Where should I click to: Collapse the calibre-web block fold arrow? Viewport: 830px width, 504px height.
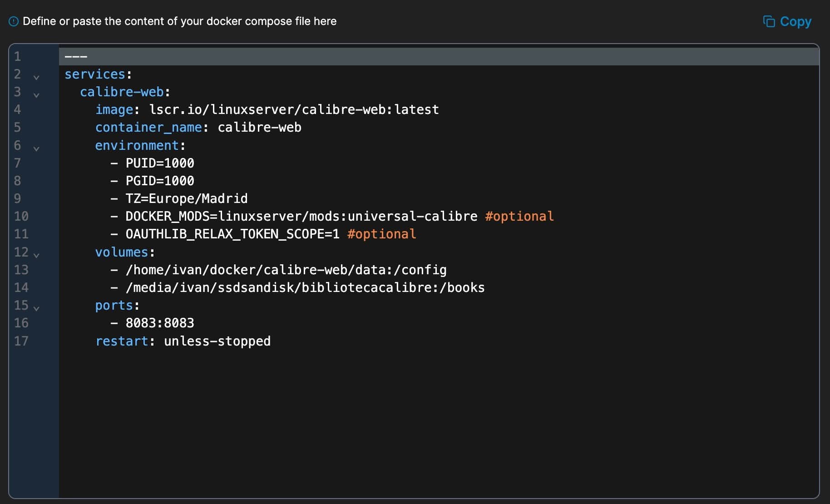tap(36, 95)
